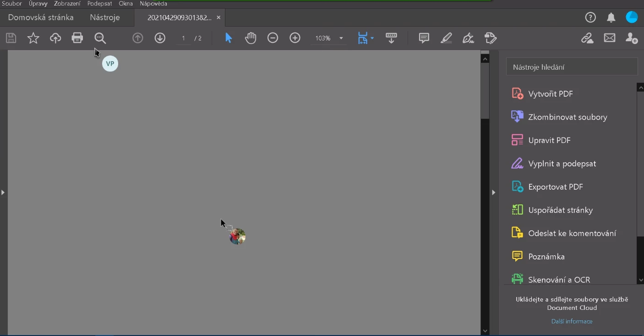Open the find text magnifier tool
Image resolution: width=644 pixels, height=336 pixels.
tap(100, 38)
